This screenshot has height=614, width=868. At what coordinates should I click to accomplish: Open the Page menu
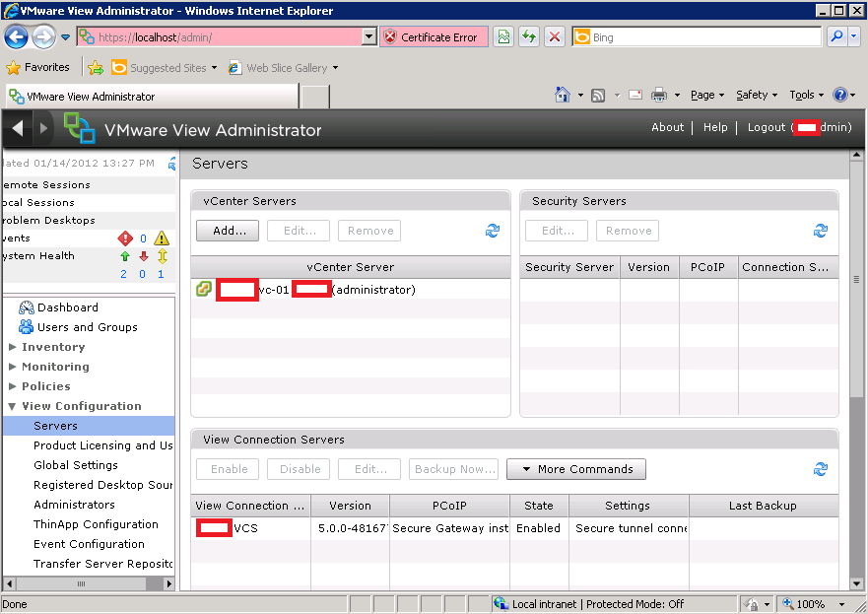707,96
